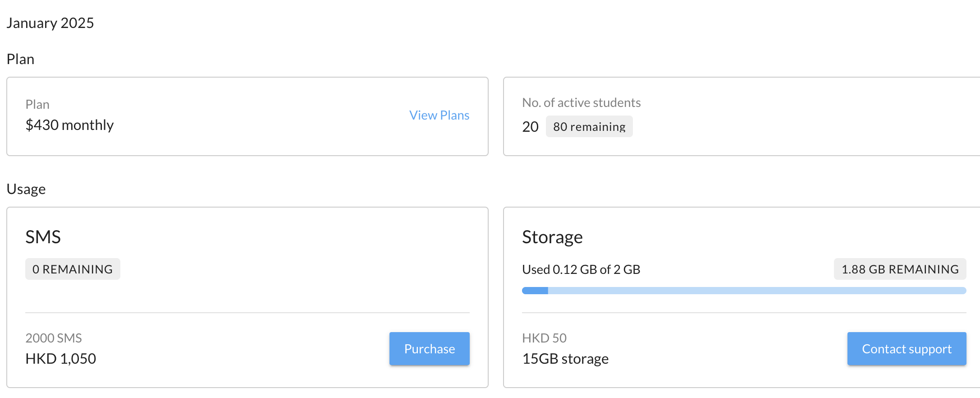Viewport: 980px width, 398px height.
Task: Click the active students count 20
Action: 530,127
